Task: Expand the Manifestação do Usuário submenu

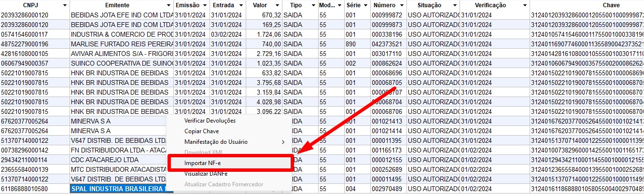Action: coord(216,142)
